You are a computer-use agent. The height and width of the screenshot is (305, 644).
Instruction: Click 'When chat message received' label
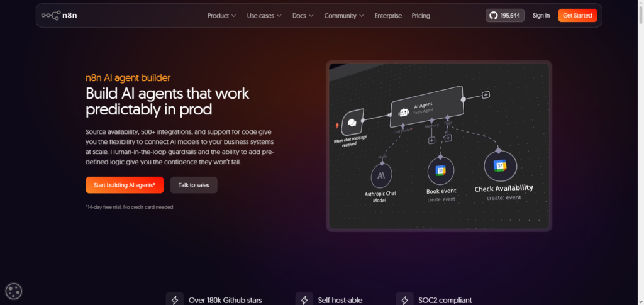coord(350,143)
